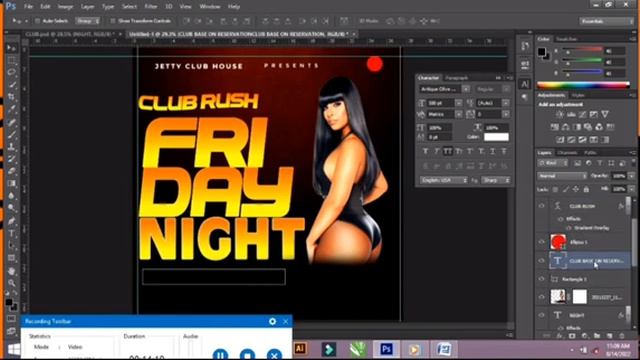
Task: Open the Character panel icon in the dock
Action: (525, 84)
